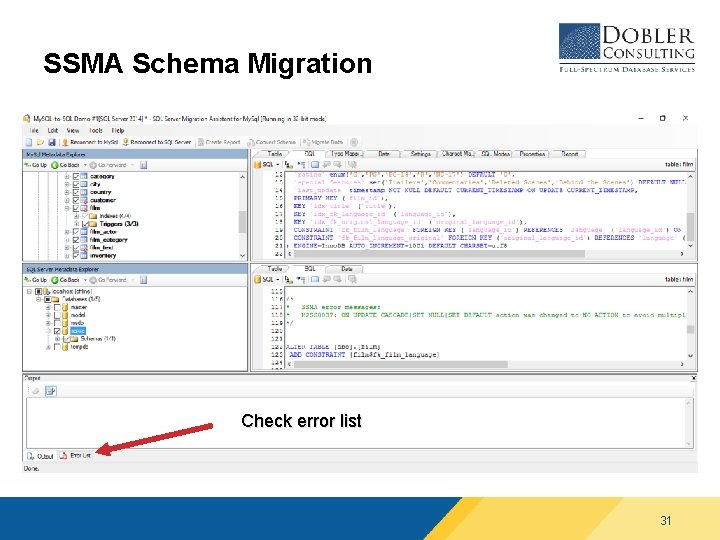Click the paragraph formatting icon in lower SQL toolbar
Image resolution: width=720 pixels, height=540 pixels.
coord(301,279)
